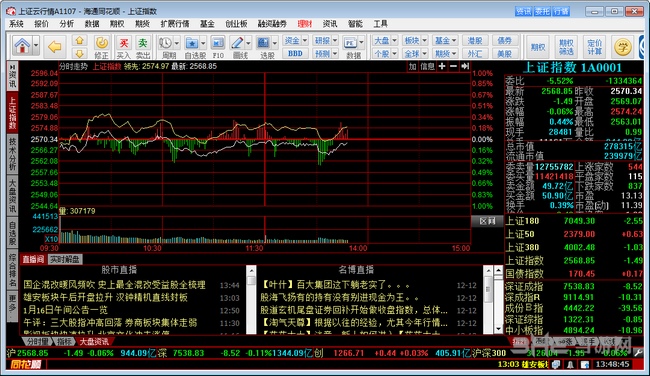650x376 pixels.
Task: Switch to the 实时解盘 tab
Action: pos(65,260)
